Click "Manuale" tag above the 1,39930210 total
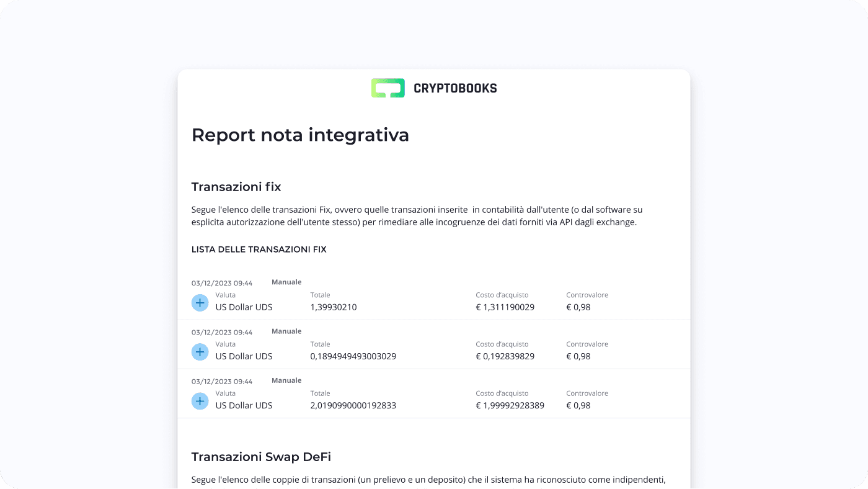Screen dimensions: 868x489 [286, 282]
